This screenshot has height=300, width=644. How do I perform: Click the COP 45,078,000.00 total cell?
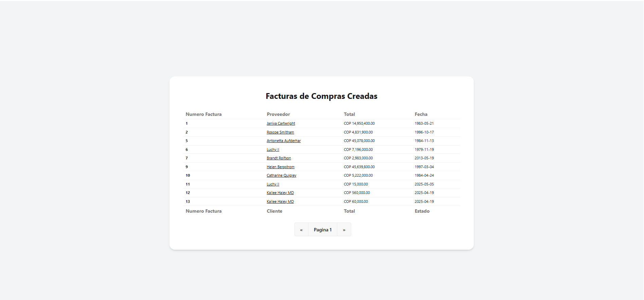pyautogui.click(x=359, y=141)
